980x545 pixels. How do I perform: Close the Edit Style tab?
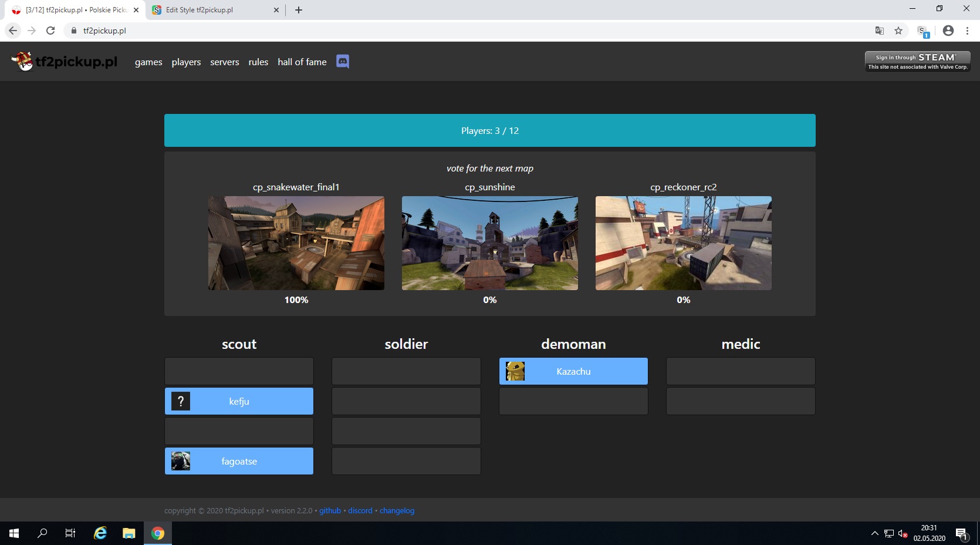point(276,10)
